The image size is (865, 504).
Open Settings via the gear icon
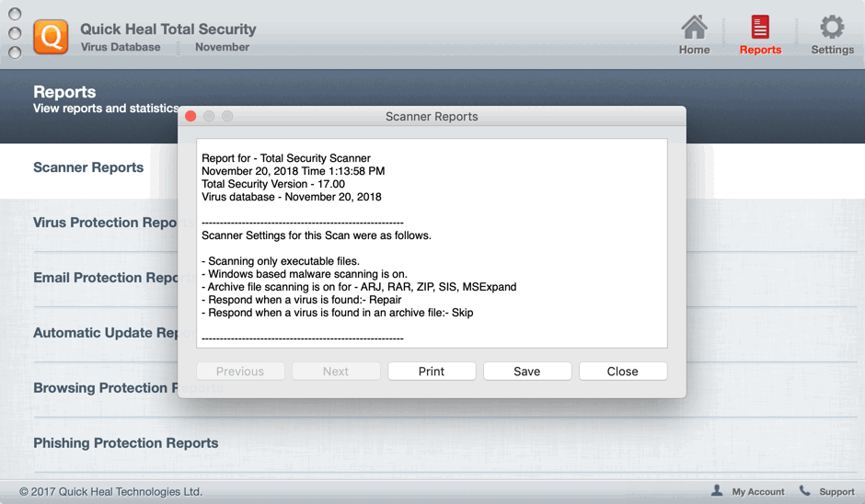coord(832,28)
